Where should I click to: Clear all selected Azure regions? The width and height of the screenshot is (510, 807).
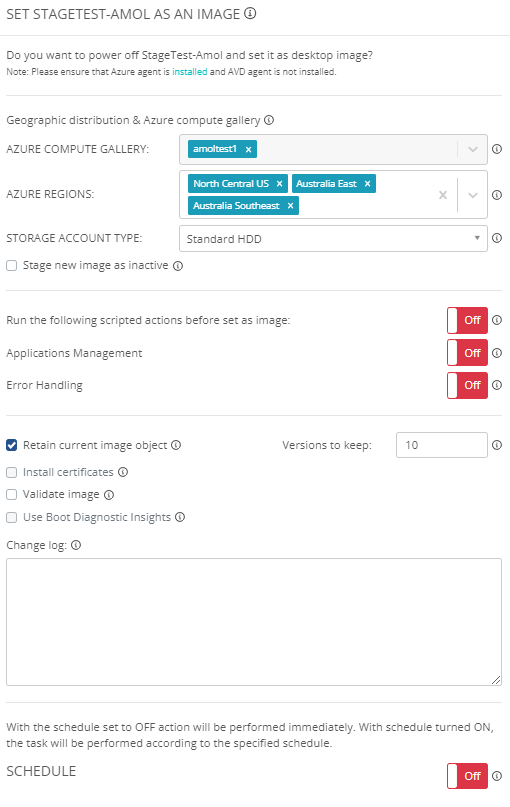click(x=443, y=195)
